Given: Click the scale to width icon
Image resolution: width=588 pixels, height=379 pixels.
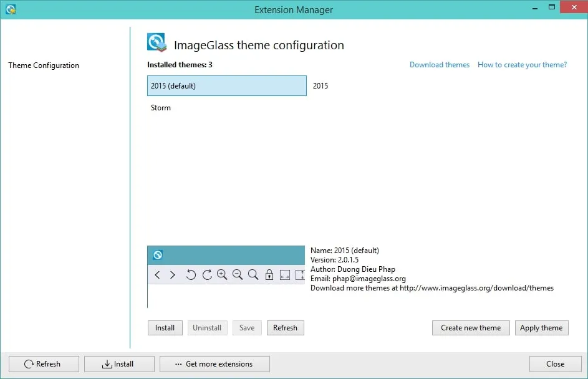Looking at the screenshot, I should (285, 275).
